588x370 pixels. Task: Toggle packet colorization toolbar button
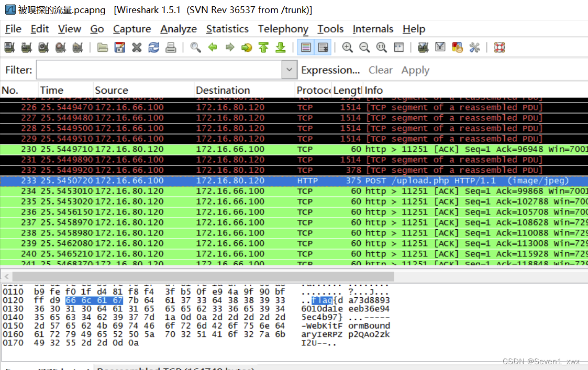306,47
